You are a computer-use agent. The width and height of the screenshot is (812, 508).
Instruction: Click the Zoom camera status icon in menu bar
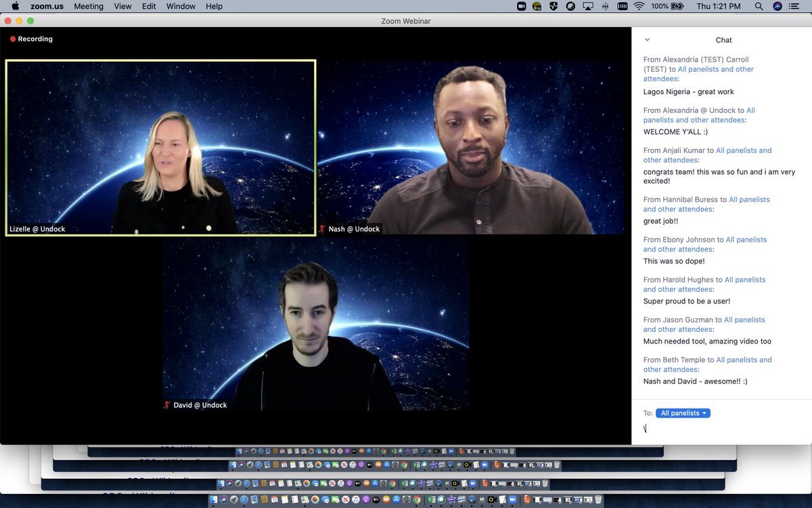point(521,6)
